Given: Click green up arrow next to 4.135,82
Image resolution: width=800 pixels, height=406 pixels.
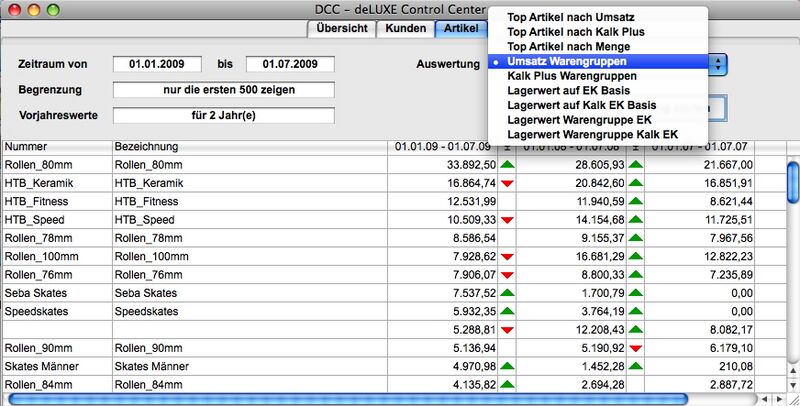Looking at the screenshot, I should pos(508,385).
